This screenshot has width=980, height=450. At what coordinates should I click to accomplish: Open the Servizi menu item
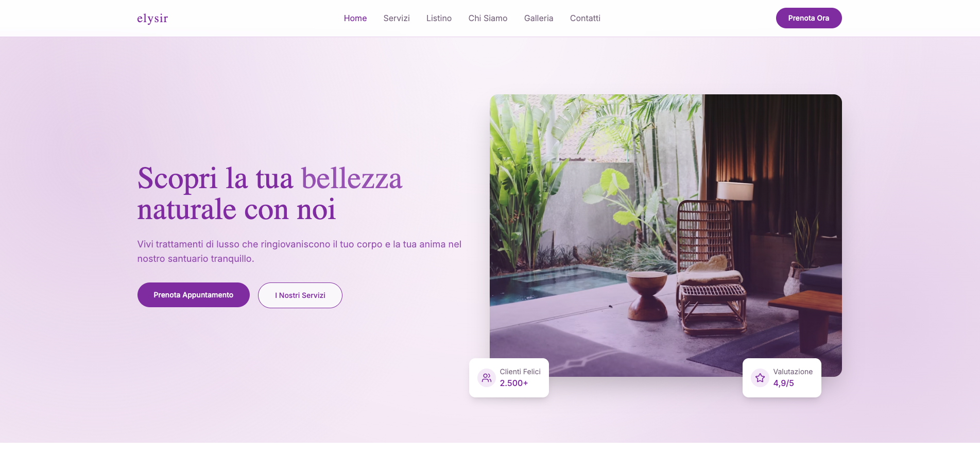click(x=397, y=18)
